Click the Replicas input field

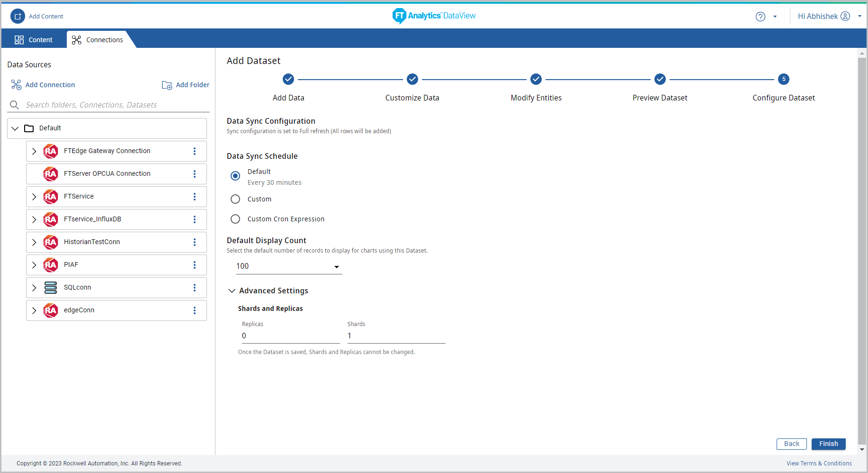pyautogui.click(x=290, y=336)
